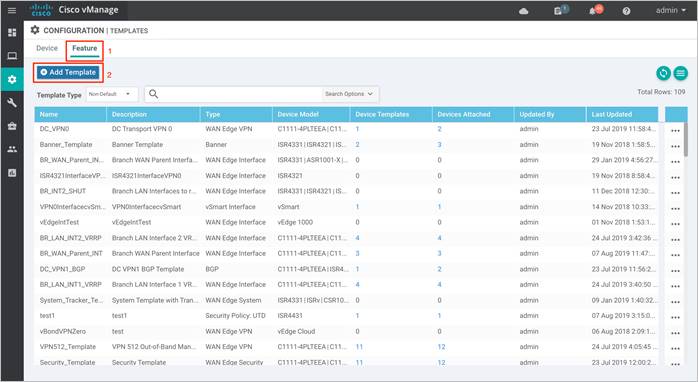Open the notifications bell icon
Image resolution: width=698 pixels, height=382 pixels.
[x=592, y=11]
